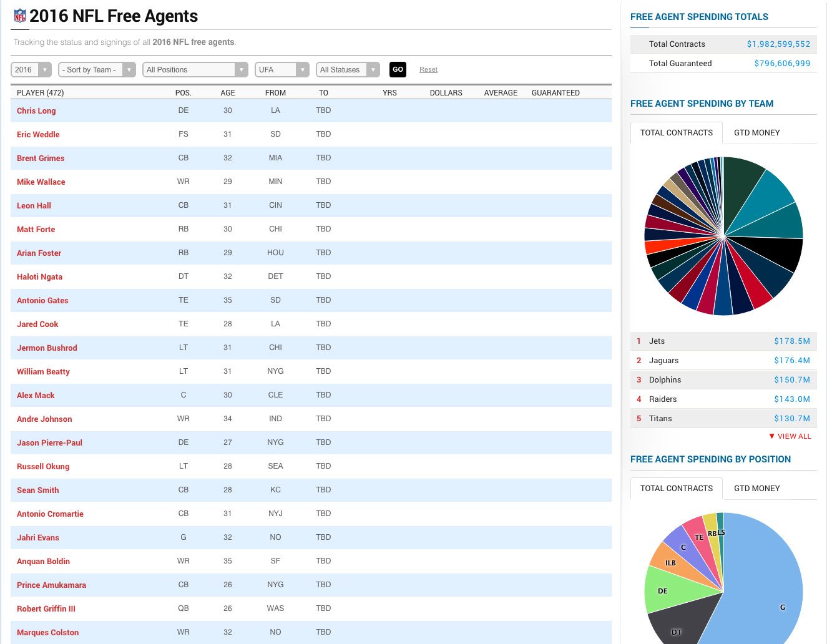Open Robert Griffin III player link
Image resolution: width=827 pixels, height=644 pixels.
[x=46, y=608]
